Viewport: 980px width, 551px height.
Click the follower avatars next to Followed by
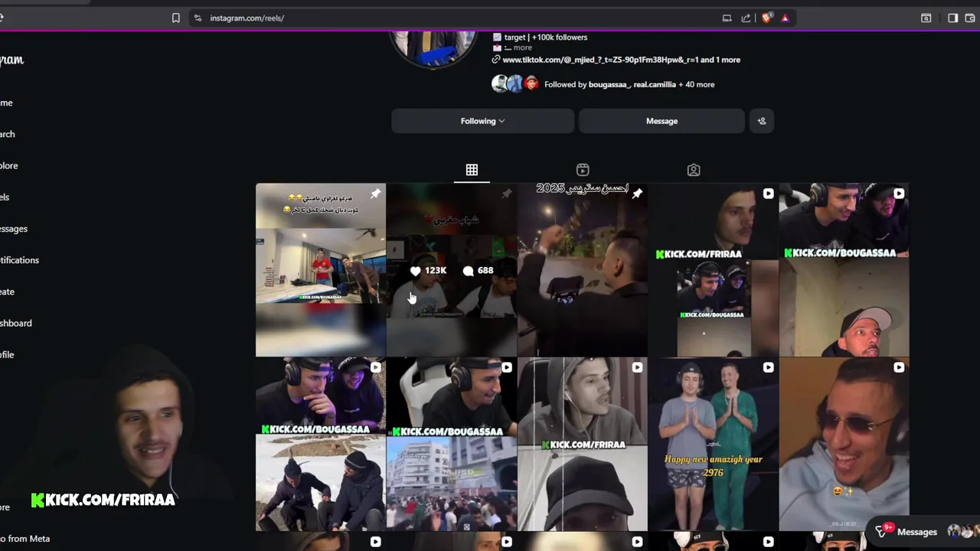(x=515, y=84)
